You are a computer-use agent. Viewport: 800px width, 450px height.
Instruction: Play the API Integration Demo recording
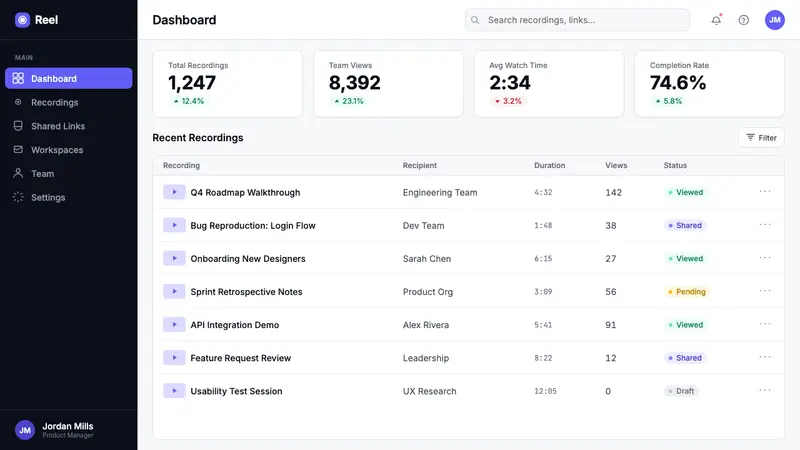tap(174, 324)
